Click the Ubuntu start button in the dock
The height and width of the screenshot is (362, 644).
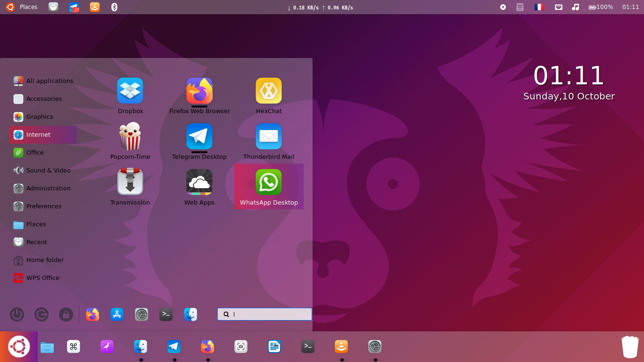click(19, 347)
